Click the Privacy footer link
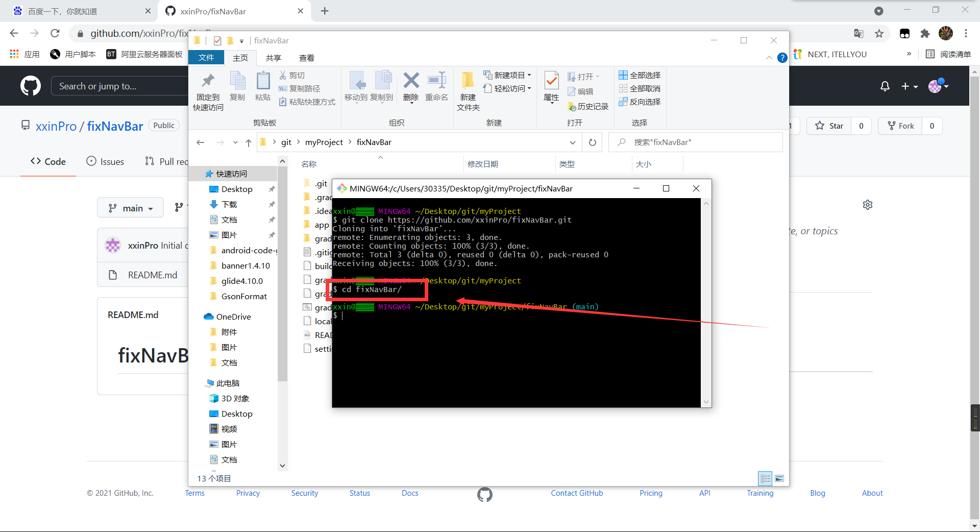 (248, 493)
